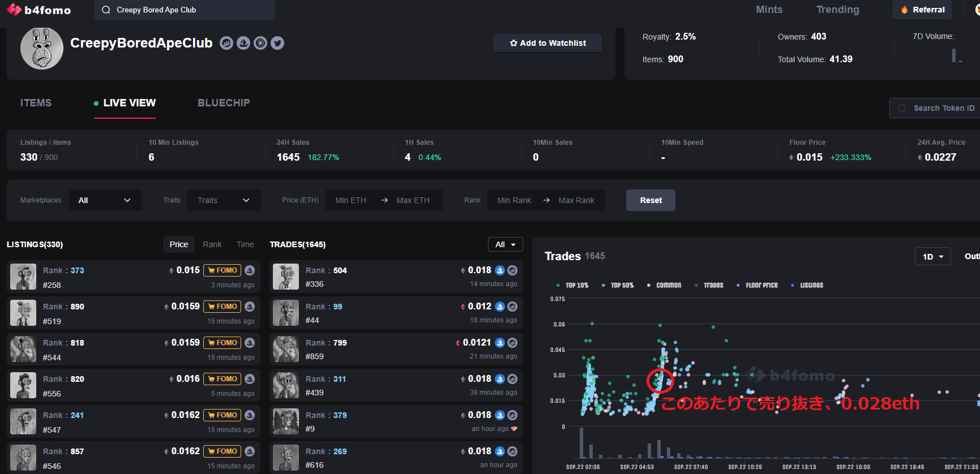Open the 1D chart range dropdown
Screen dimensions: 980x474
(933, 256)
